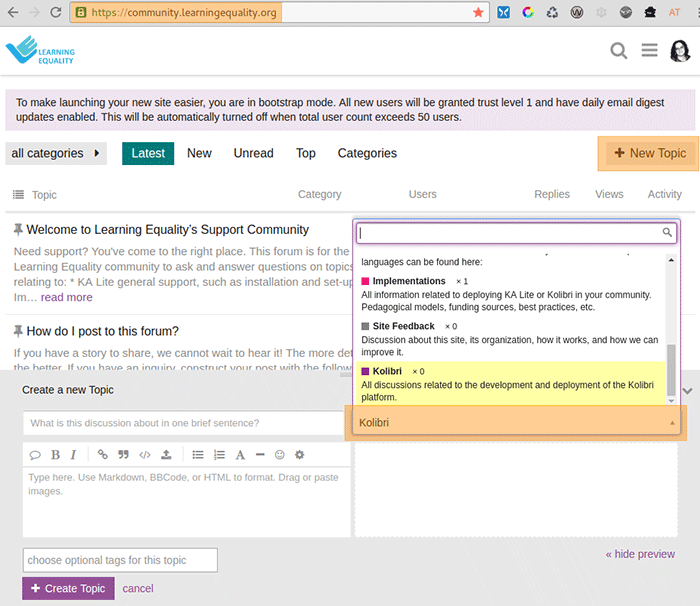Image resolution: width=700 pixels, height=606 pixels.
Task: Click the pink Implementations color square
Action: (x=365, y=281)
